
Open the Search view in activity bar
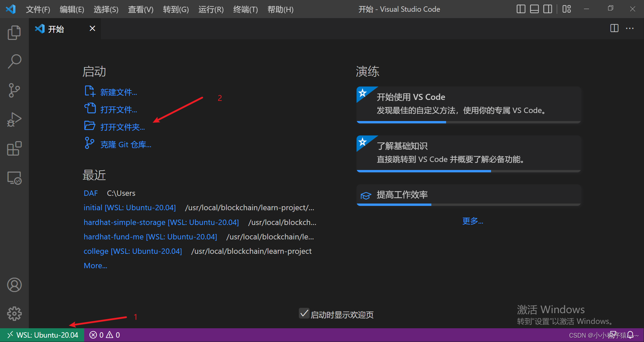[x=14, y=62]
